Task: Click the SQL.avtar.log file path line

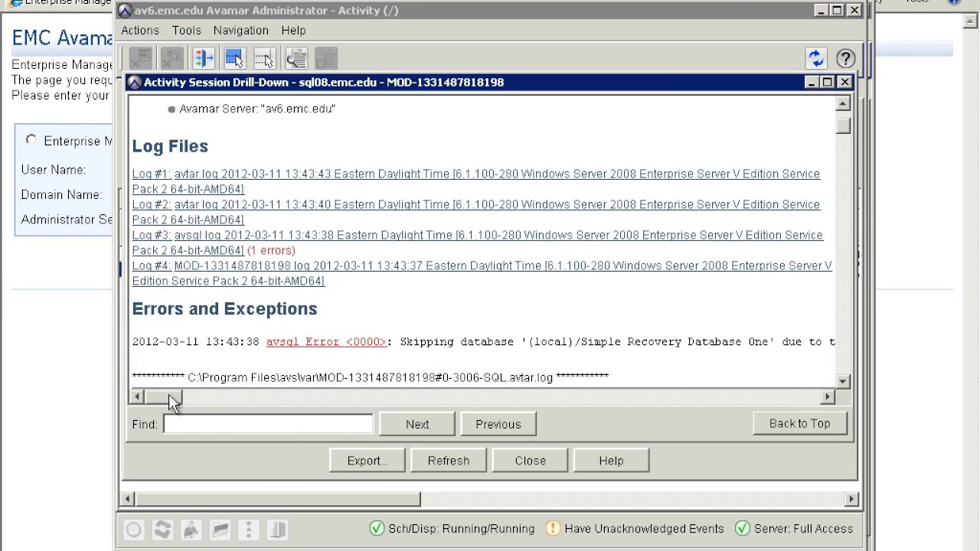Action: 371,377
